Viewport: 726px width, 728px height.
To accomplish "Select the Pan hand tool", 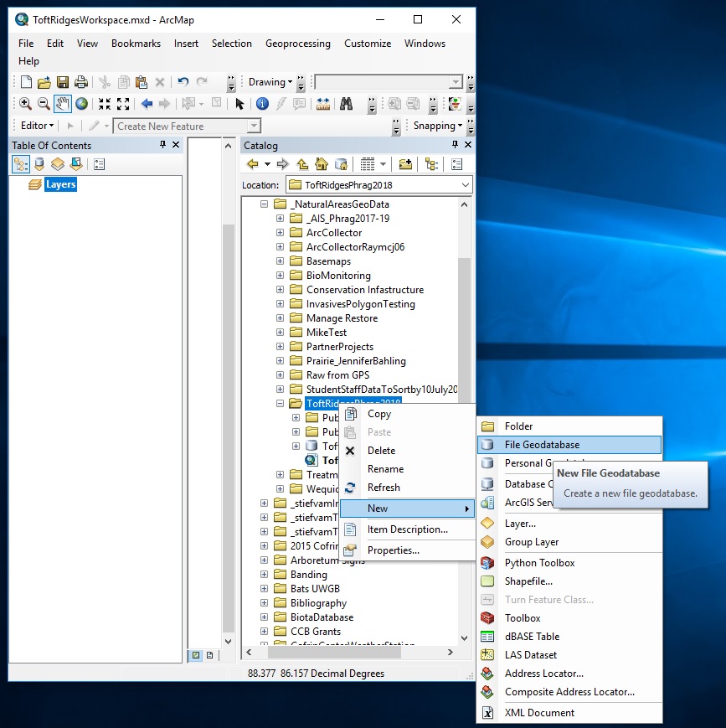I will click(x=63, y=104).
